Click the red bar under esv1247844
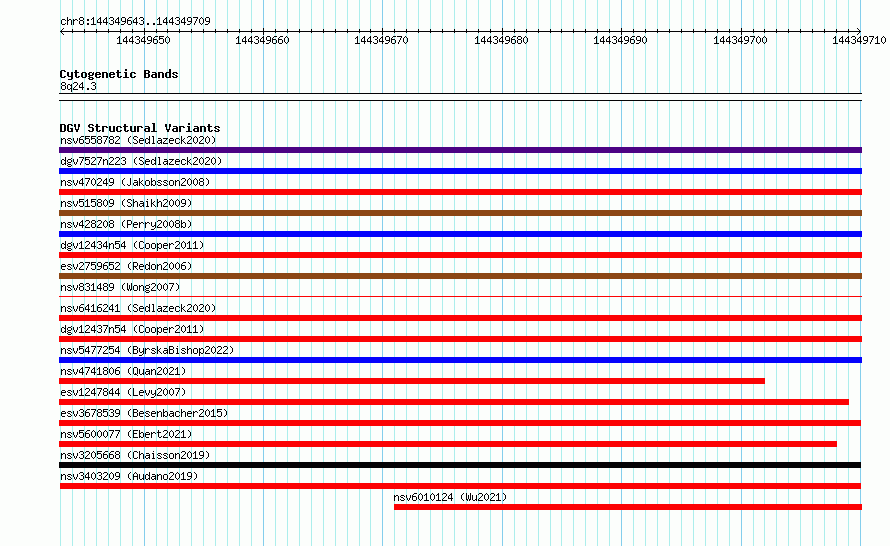The image size is (890, 546). coord(454,402)
